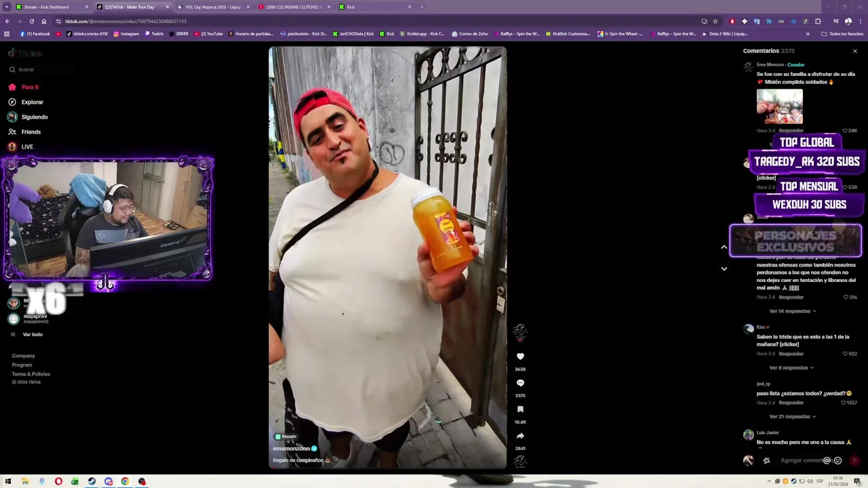Open the Program footer link

coord(22,365)
